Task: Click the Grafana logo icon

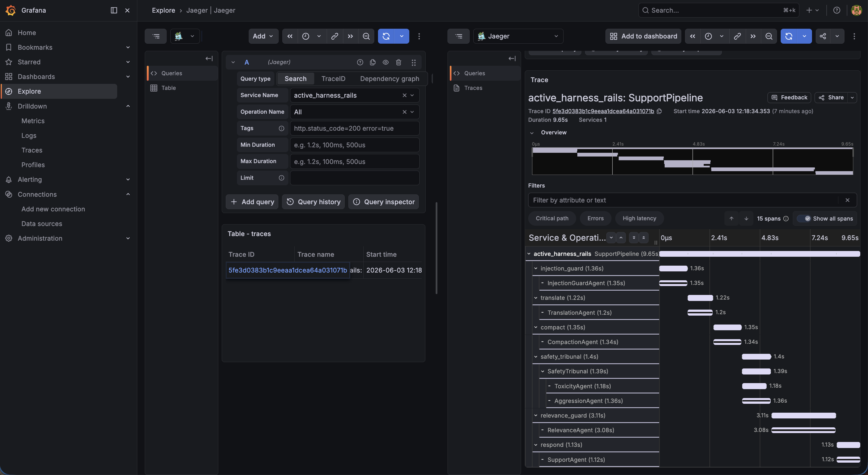Action: [x=10, y=10]
